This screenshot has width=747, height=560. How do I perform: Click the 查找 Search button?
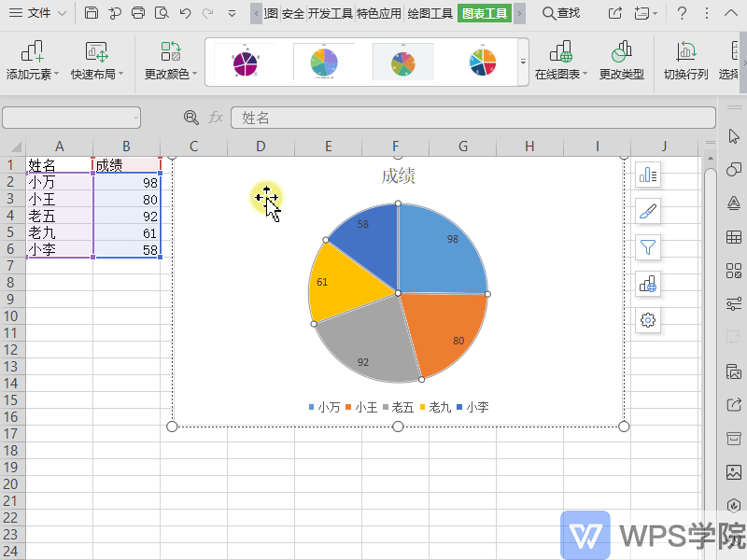point(561,13)
